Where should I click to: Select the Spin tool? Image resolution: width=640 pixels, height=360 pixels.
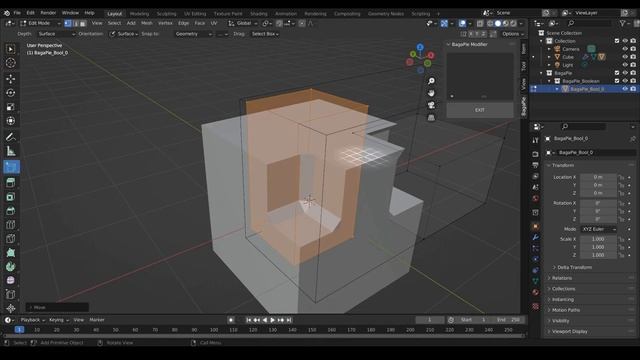point(11,267)
